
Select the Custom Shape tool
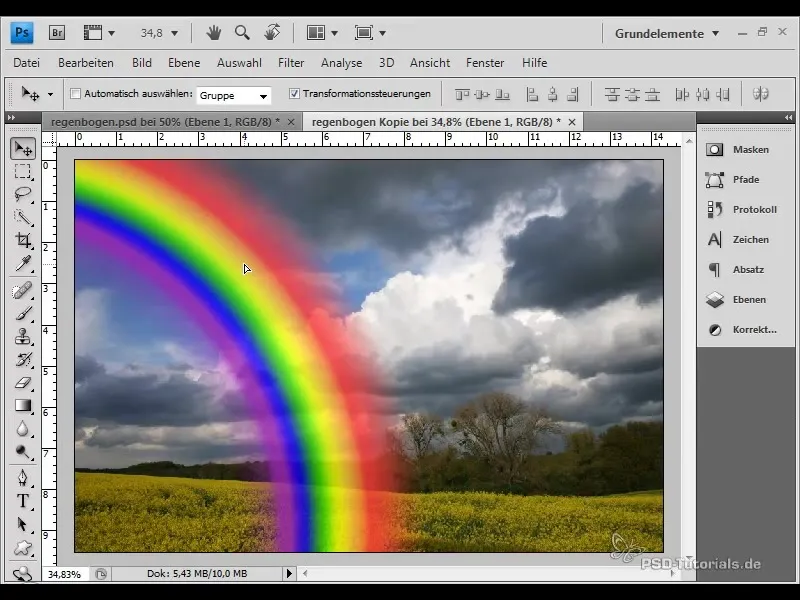pyautogui.click(x=23, y=547)
